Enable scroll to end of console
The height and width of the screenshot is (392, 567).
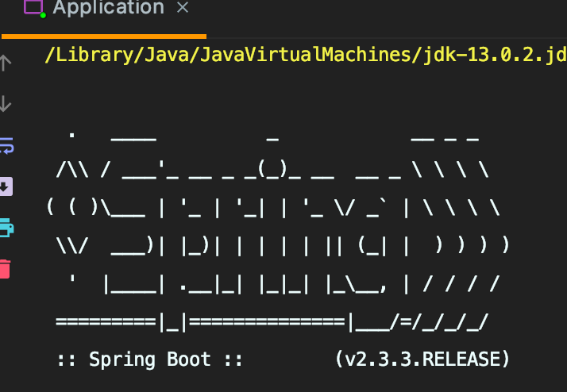pyautogui.click(x=6, y=186)
